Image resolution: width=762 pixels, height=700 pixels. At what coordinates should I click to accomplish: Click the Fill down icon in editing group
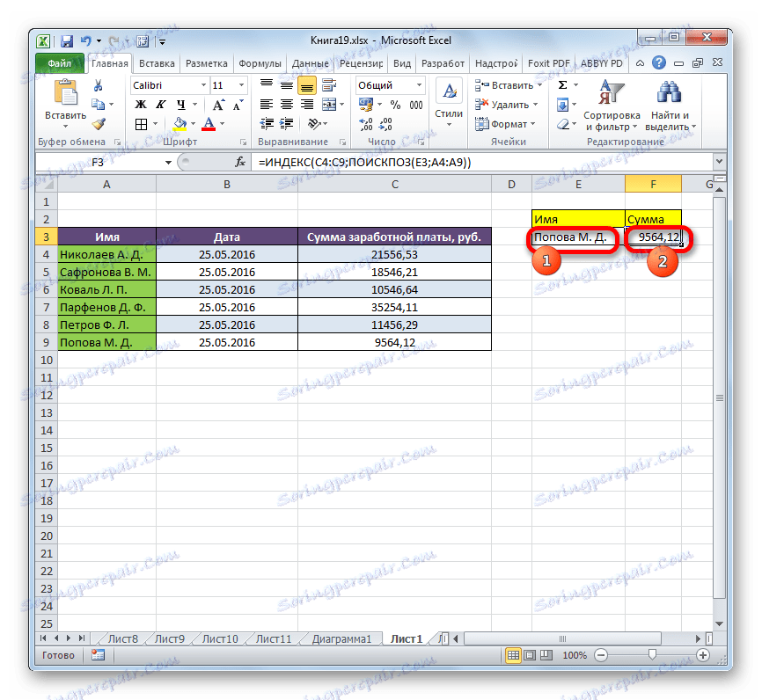pos(563,105)
